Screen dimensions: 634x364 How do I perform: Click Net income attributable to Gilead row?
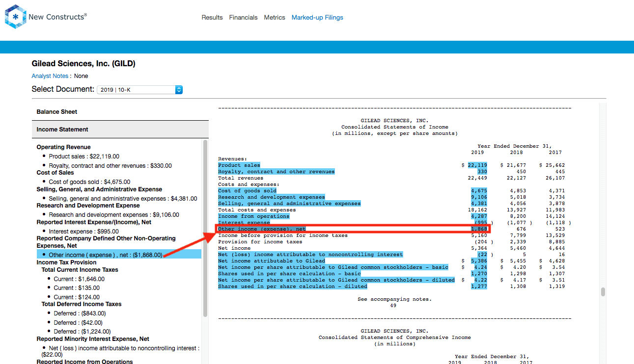[x=272, y=261]
